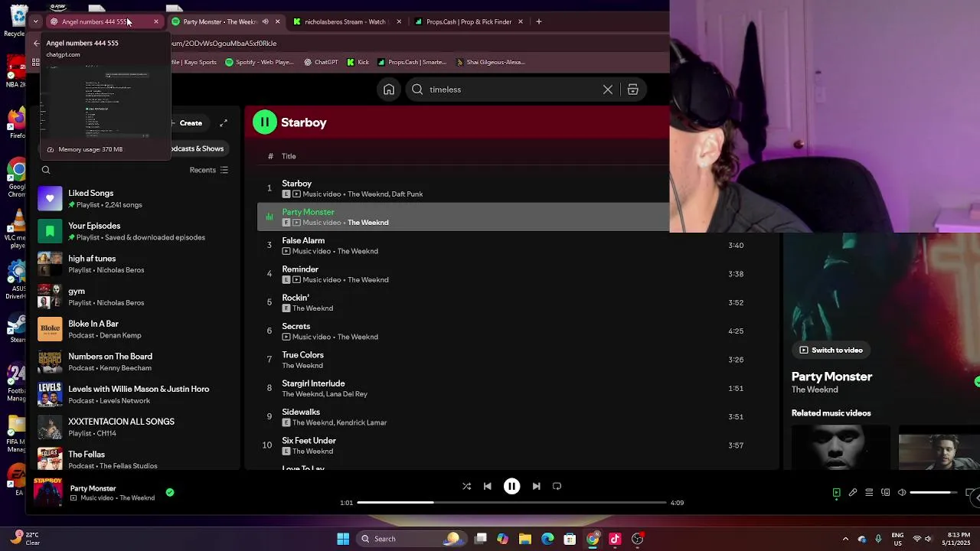The width and height of the screenshot is (980, 551).
Task: Toggle repeat mode in player bar
Action: click(x=557, y=486)
